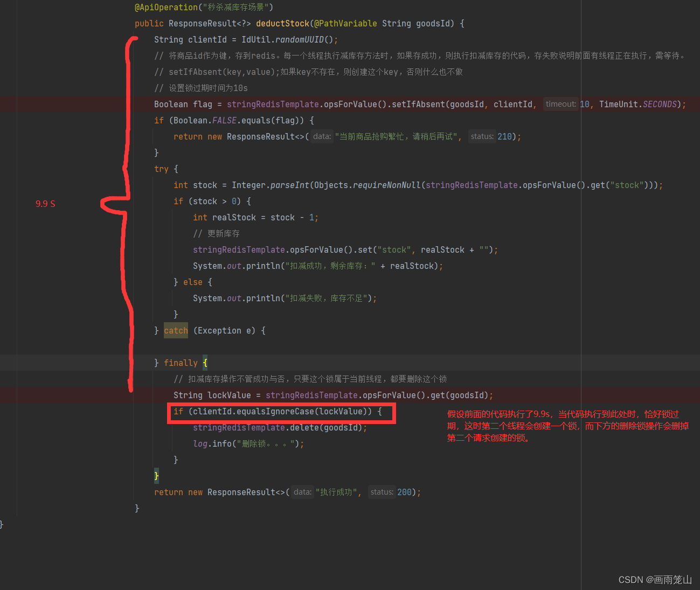The height and width of the screenshot is (590, 700).
Task: Click the setIfAbsent method call in flag assignment
Action: (418, 104)
